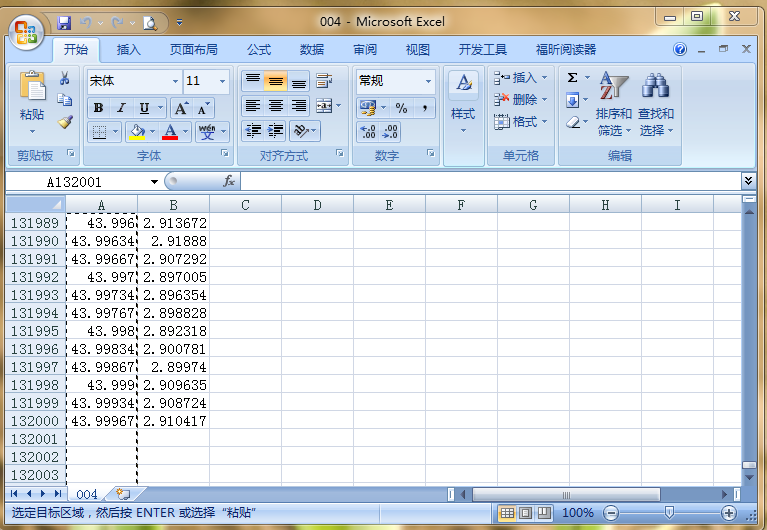
Task: Toggle wrap text
Action: tap(324, 80)
